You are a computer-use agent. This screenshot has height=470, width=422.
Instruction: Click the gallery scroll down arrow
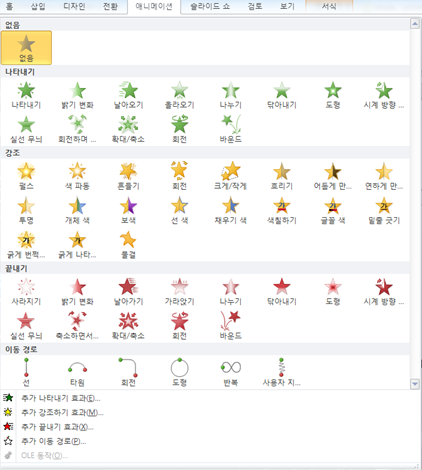pyautogui.click(x=415, y=384)
